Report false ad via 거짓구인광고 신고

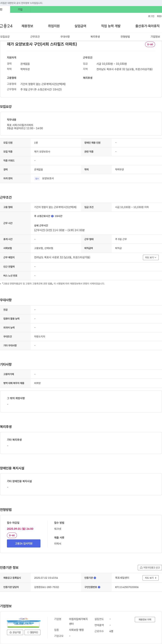pos(150,568)
